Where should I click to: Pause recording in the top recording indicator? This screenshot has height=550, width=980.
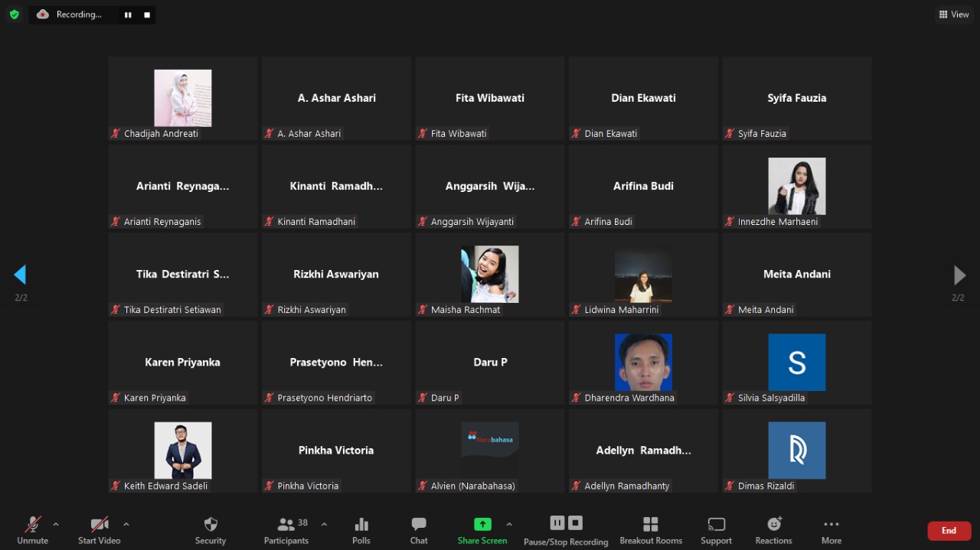pyautogui.click(x=128, y=15)
